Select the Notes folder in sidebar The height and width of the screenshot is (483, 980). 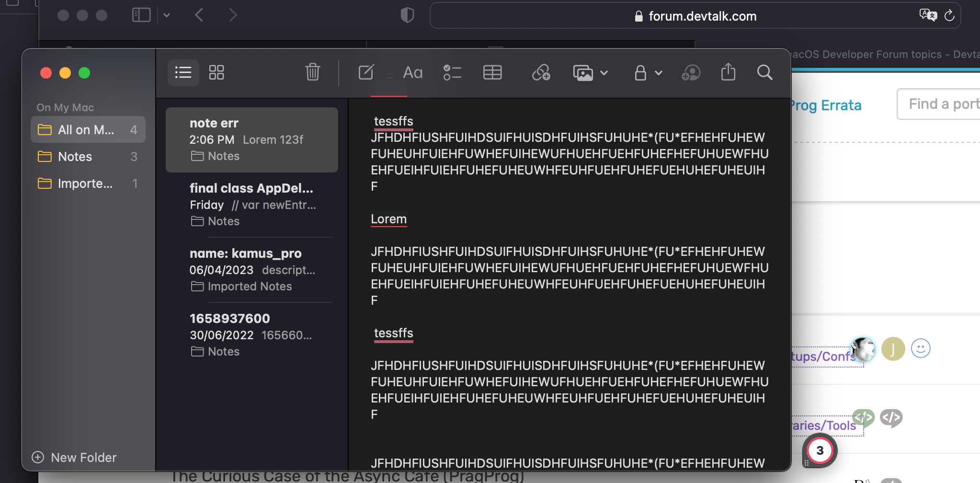tap(75, 157)
